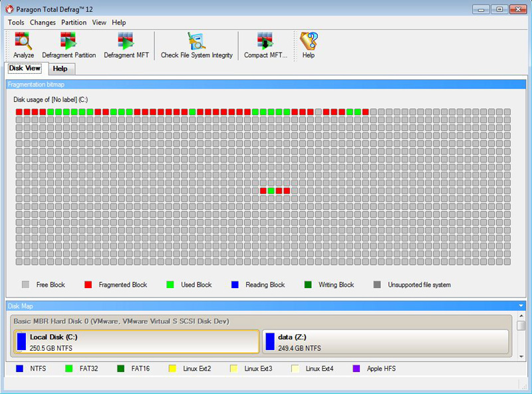Click the Linux Ext4 legend swatch
This screenshot has height=394, width=532.
(x=295, y=369)
